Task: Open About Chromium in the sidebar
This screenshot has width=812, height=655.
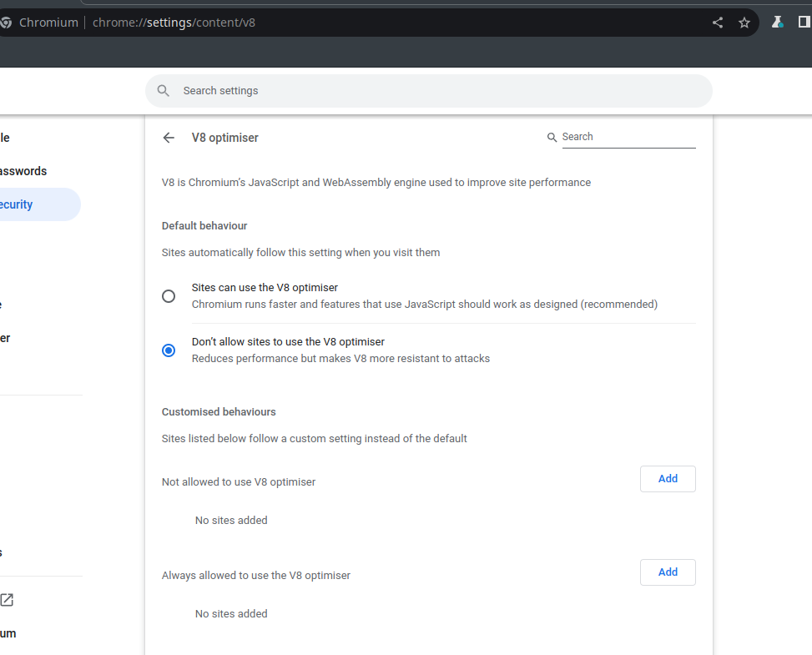Action: click(8, 633)
